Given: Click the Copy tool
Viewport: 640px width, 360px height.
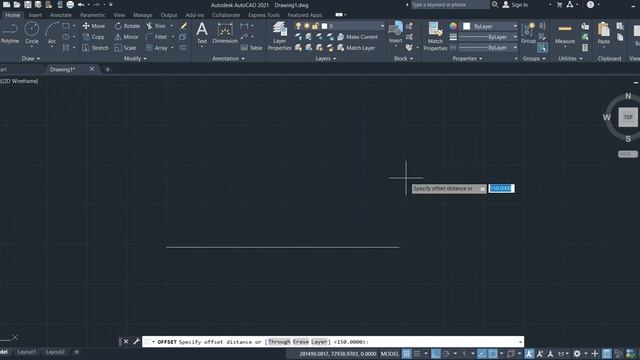Looking at the screenshot, I should tap(93, 37).
